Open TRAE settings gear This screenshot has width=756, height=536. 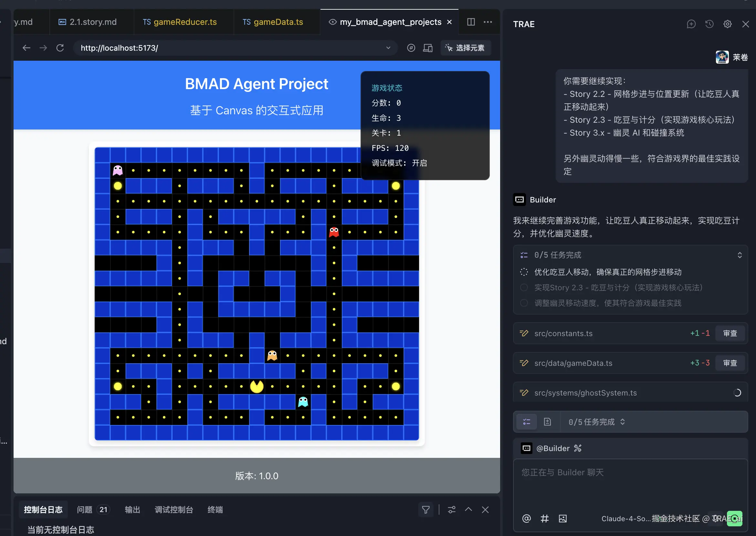click(x=727, y=24)
